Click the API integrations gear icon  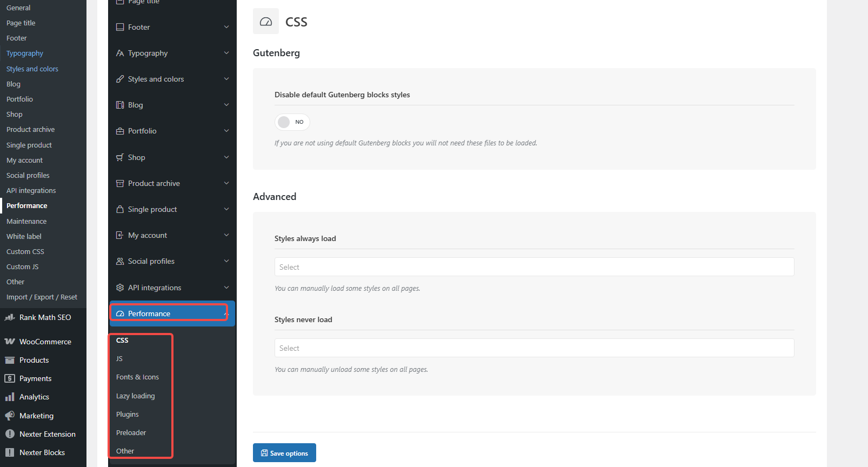[120, 288]
